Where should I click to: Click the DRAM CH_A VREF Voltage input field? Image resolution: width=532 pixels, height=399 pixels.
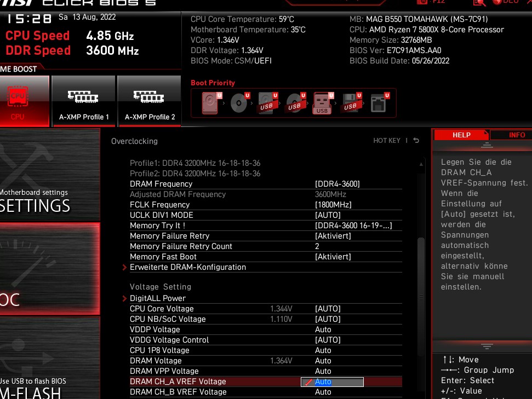[x=332, y=381]
